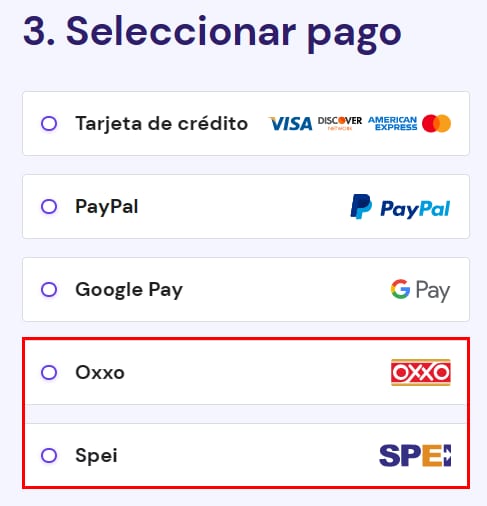Click the Google Pay text label

pyautogui.click(x=129, y=290)
